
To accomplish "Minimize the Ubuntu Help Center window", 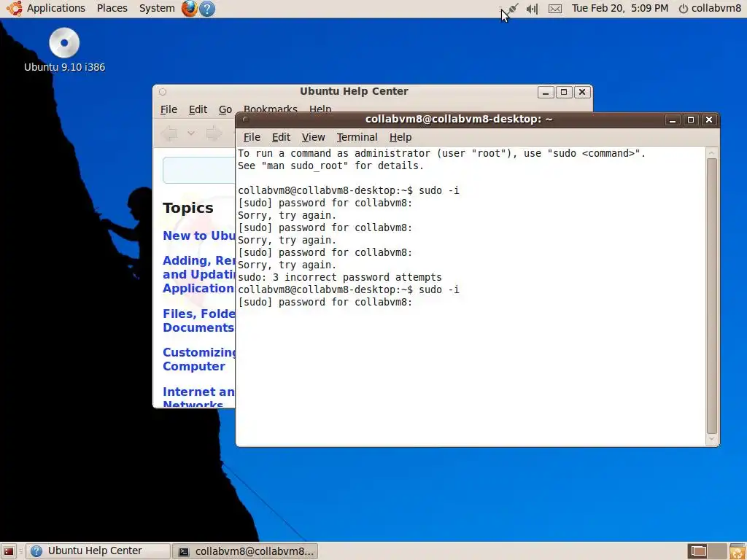I will (546, 92).
